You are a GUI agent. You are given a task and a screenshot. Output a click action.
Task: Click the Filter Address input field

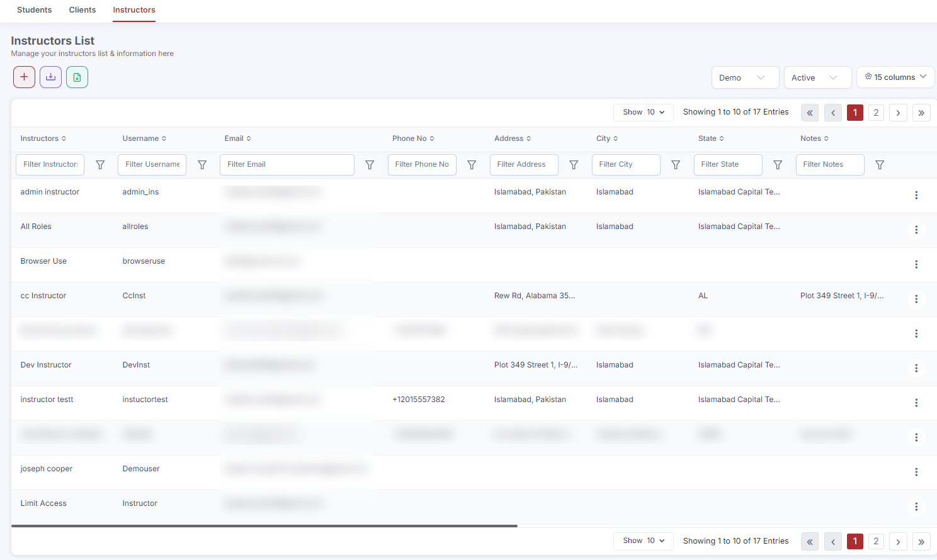[524, 165]
